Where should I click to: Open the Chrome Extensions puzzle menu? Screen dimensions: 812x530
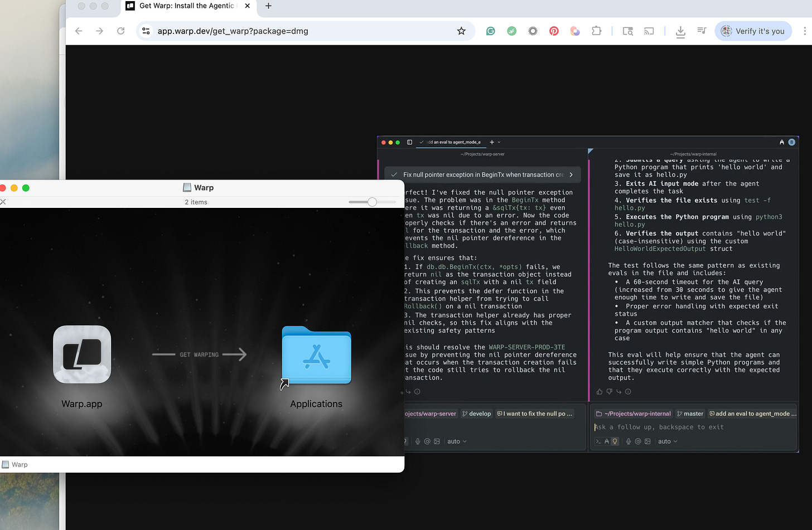coord(596,31)
